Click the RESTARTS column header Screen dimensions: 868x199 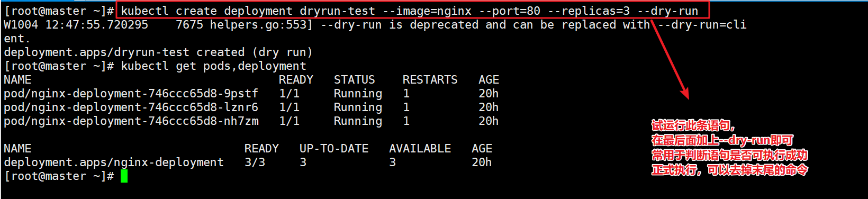tap(430, 80)
